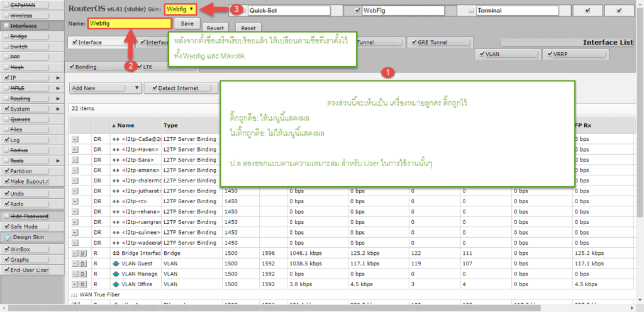Click the Design Skin icon in sidebar
The width and height of the screenshot is (644, 312).
click(8, 237)
